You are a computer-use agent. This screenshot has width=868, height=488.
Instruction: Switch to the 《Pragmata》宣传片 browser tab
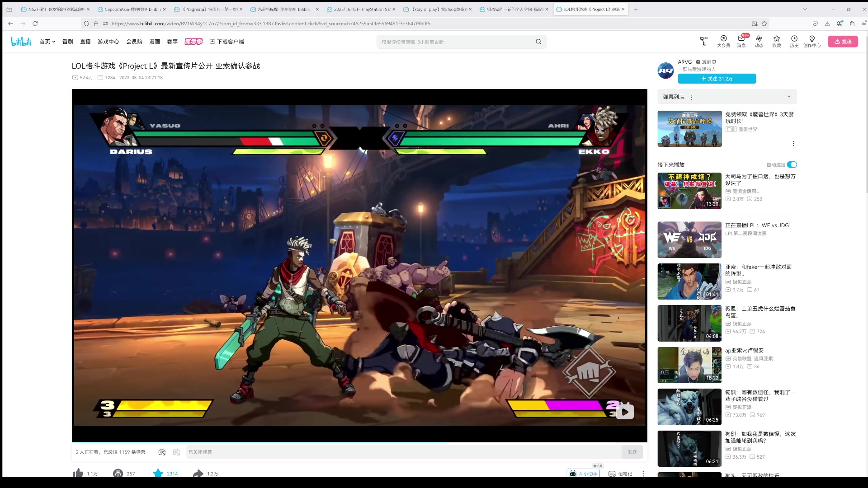(x=208, y=9)
